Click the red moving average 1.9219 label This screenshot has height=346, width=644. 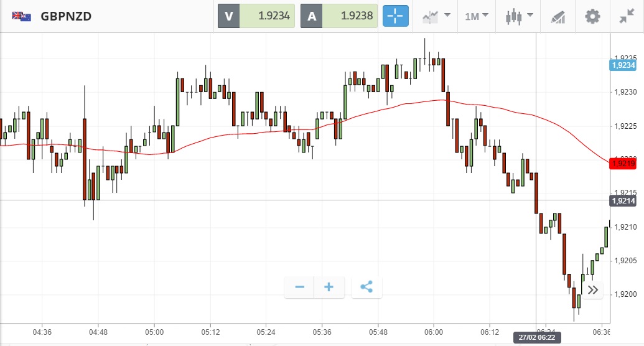[623, 164]
